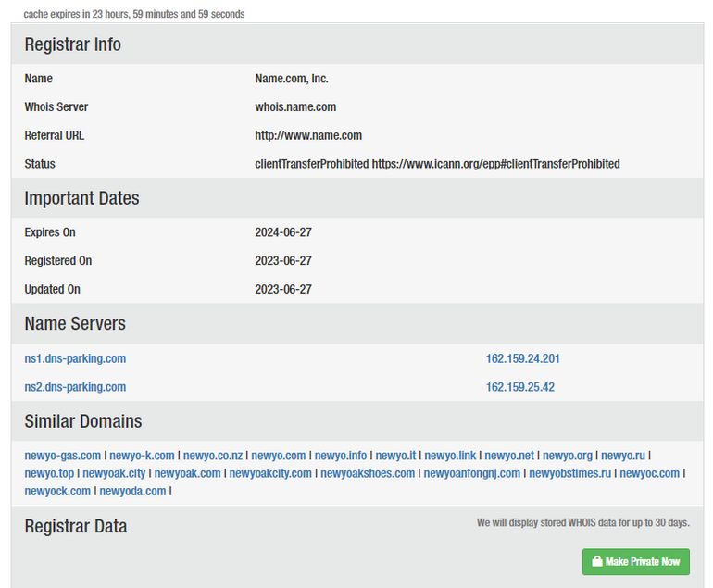Go to newyo.org domain link
The image size is (713, 588).
click(568, 456)
